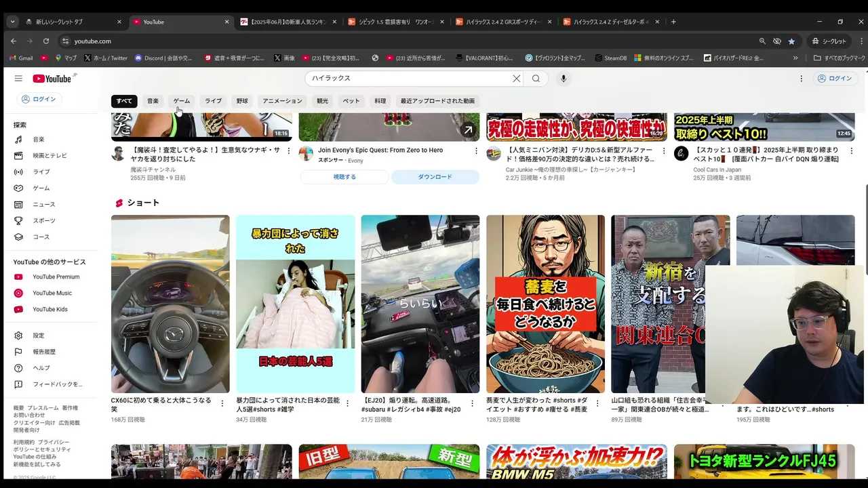This screenshot has width=868, height=488.
Task: Open more options for 暴力団 short
Action: (x=347, y=403)
